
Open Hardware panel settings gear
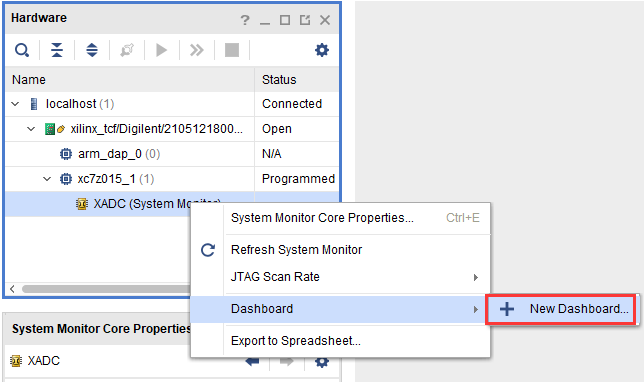[322, 50]
